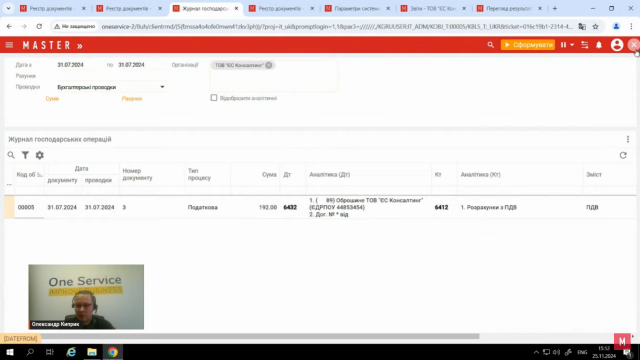Reload the current page
Viewport: 640px width, 360px height.
click(39, 27)
